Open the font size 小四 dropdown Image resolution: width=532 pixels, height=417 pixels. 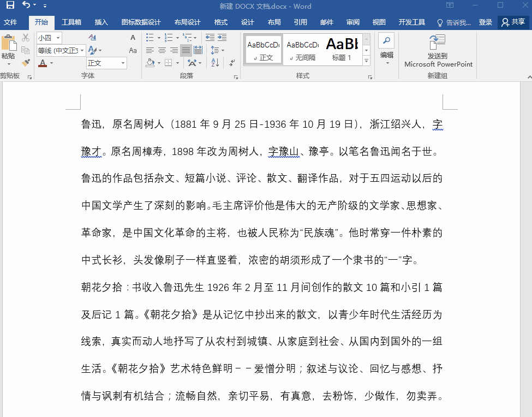58,38
